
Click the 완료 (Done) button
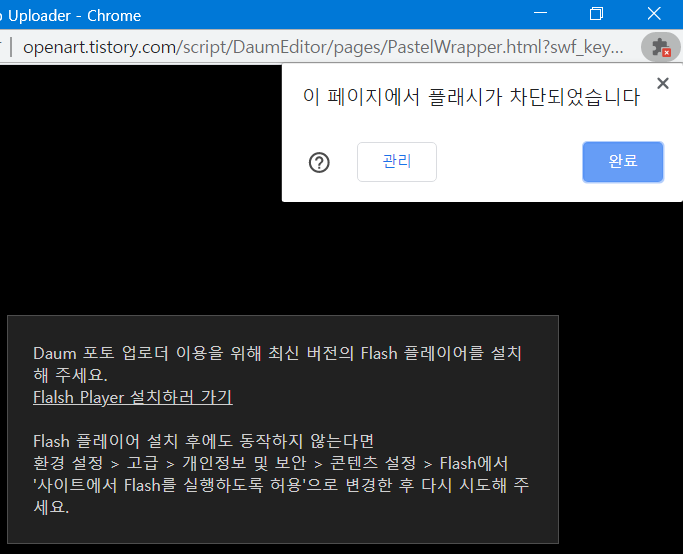623,162
